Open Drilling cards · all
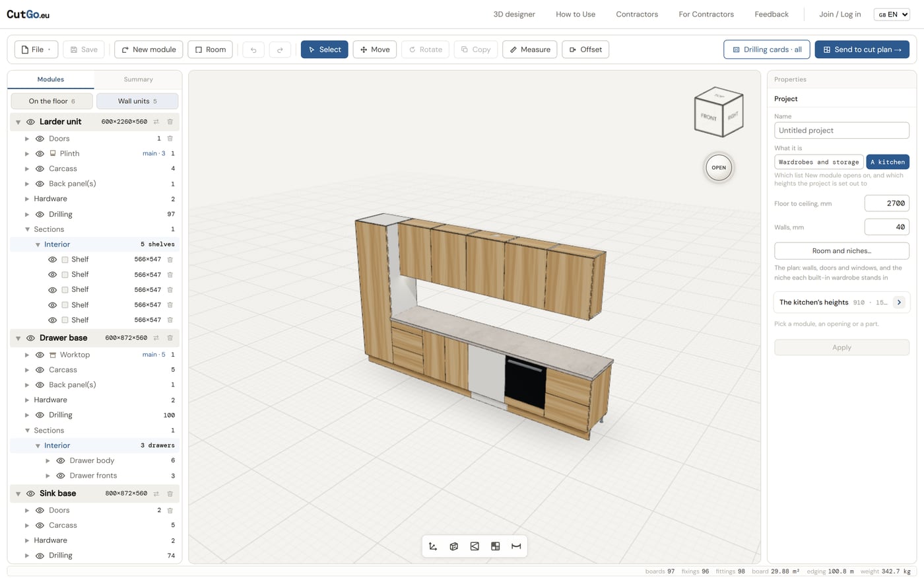Viewport: 924px width, 578px height. (766, 50)
